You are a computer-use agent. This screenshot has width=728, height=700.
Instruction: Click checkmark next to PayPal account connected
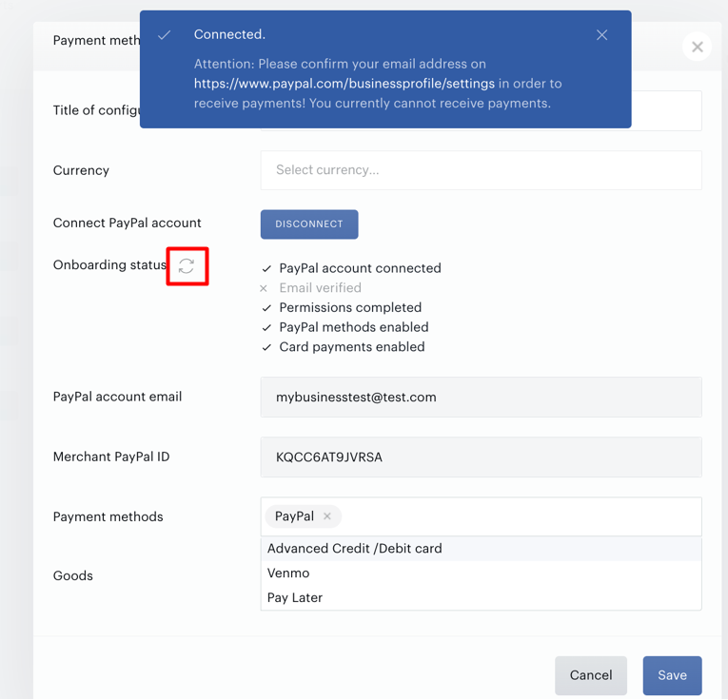[266, 268]
